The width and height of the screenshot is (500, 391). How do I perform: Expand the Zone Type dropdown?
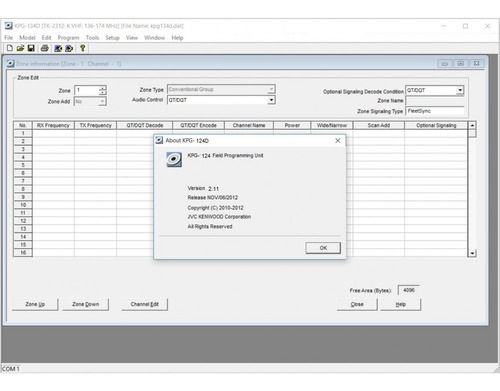(271, 89)
